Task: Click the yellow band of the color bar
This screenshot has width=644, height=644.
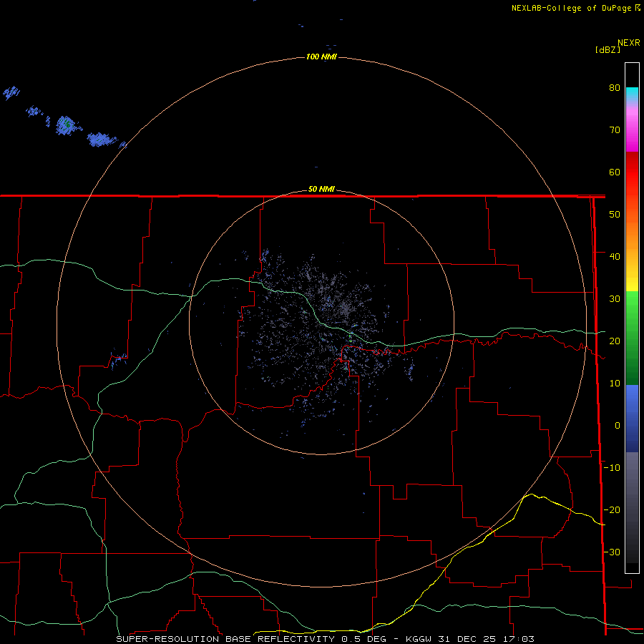Action: pos(632,283)
